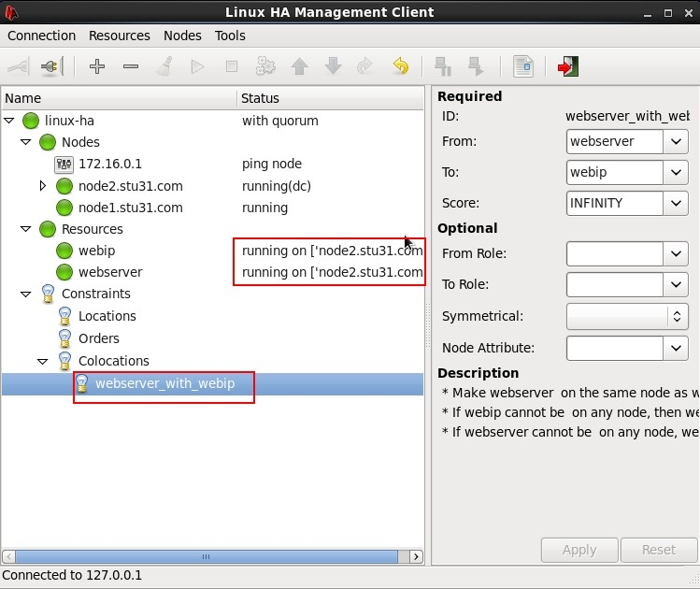The image size is (700, 589).
Task: Select the 172.16.0.1 ping node label
Action: (110, 164)
